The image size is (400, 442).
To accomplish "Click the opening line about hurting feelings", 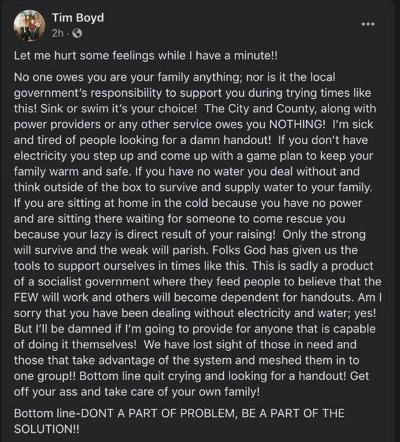I will coord(145,55).
